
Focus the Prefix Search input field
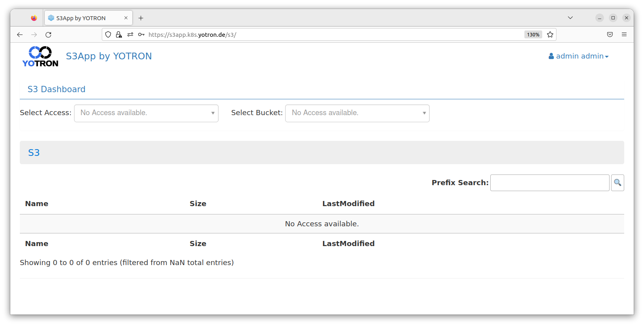pyautogui.click(x=550, y=183)
